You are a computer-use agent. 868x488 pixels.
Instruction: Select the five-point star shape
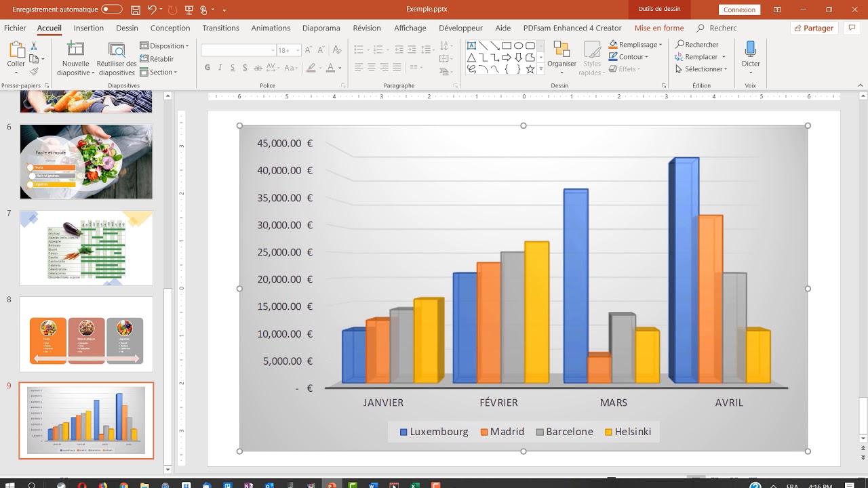pyautogui.click(x=530, y=69)
